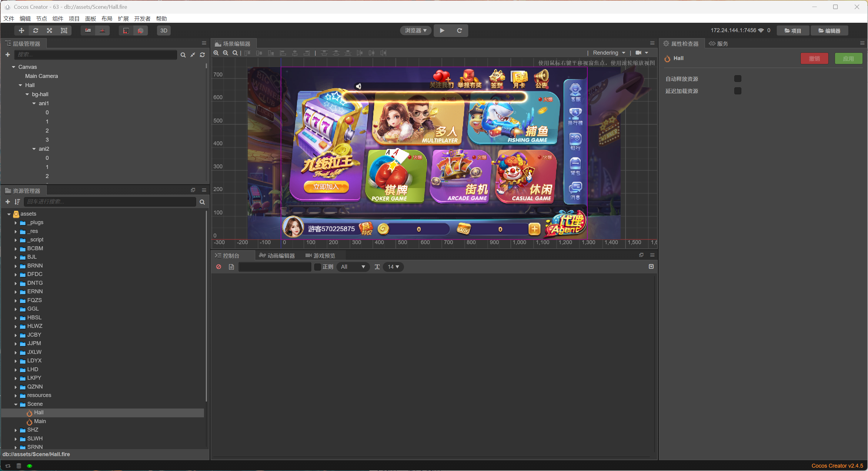
Task: Refresh the node hierarchy tree
Action: (x=202, y=55)
